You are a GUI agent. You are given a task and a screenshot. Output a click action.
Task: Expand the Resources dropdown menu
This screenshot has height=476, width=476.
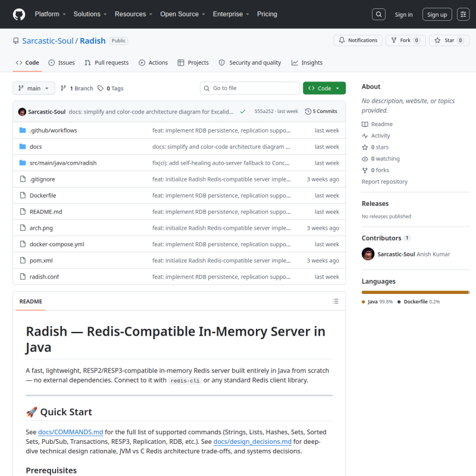[x=133, y=14]
